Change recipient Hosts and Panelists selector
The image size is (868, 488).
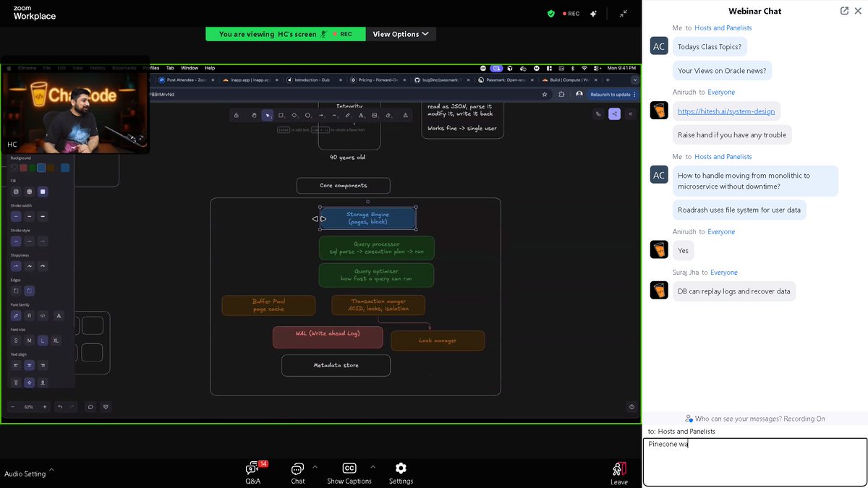[686, 431]
